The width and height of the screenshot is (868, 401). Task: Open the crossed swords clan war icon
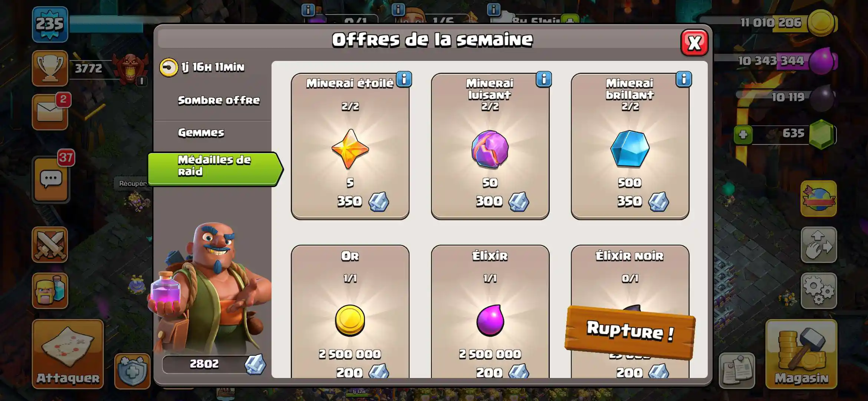click(50, 245)
